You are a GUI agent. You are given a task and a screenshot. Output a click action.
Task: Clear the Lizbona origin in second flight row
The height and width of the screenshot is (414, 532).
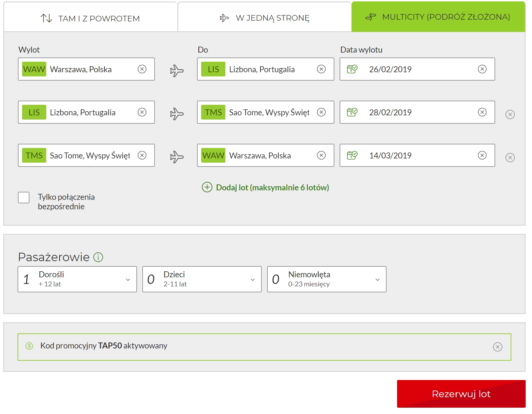coord(142,112)
